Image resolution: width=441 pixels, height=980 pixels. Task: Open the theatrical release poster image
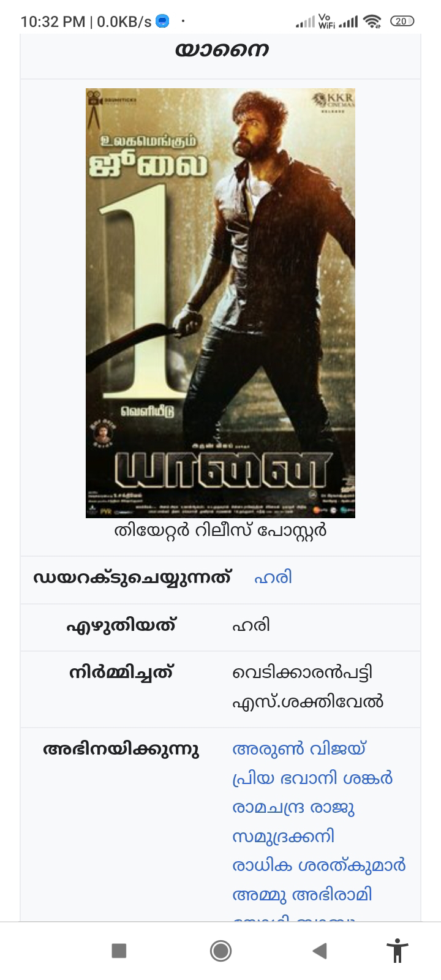tap(221, 303)
